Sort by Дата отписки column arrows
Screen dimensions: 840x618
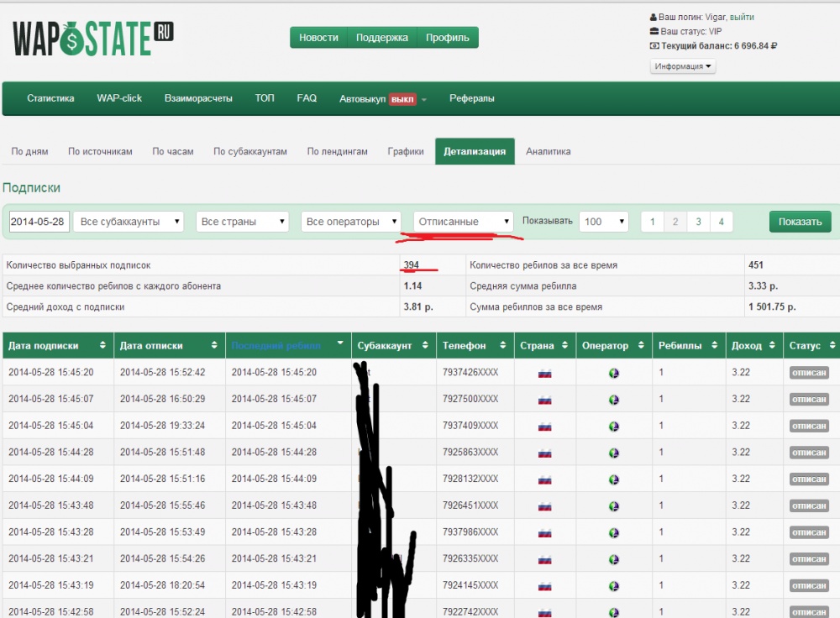pyautogui.click(x=214, y=345)
